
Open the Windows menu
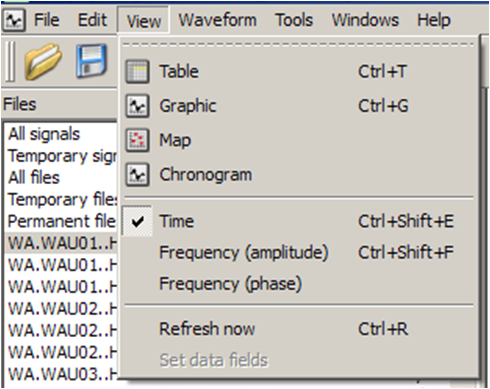click(x=365, y=20)
